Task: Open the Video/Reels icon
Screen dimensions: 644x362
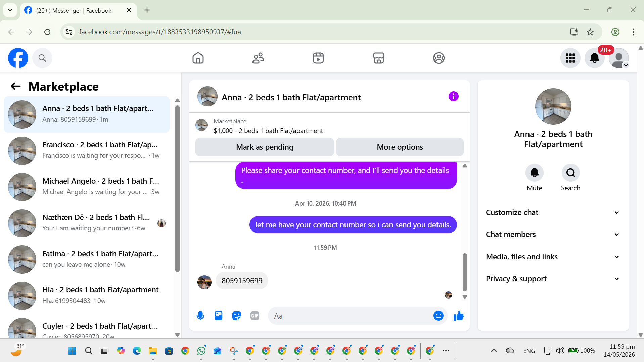Action: point(318,58)
